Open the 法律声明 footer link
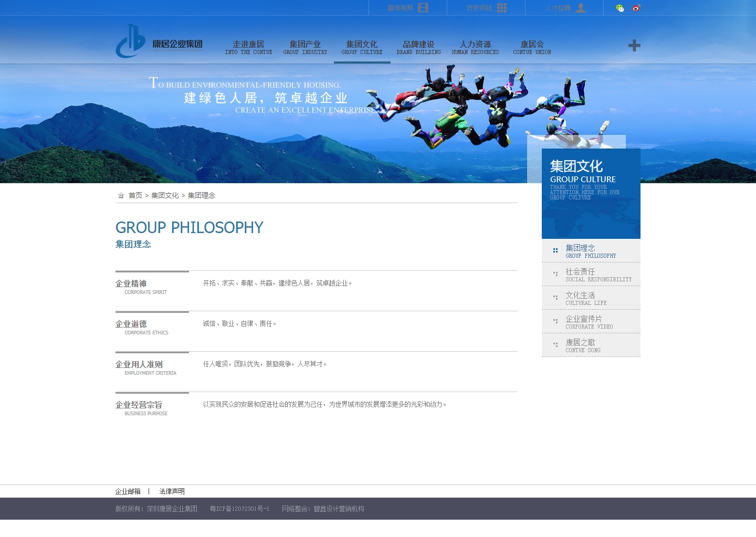 tap(172, 491)
